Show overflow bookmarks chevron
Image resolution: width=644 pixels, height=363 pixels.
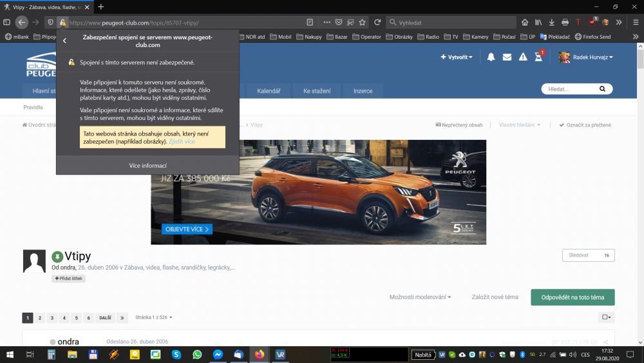tap(636, 37)
